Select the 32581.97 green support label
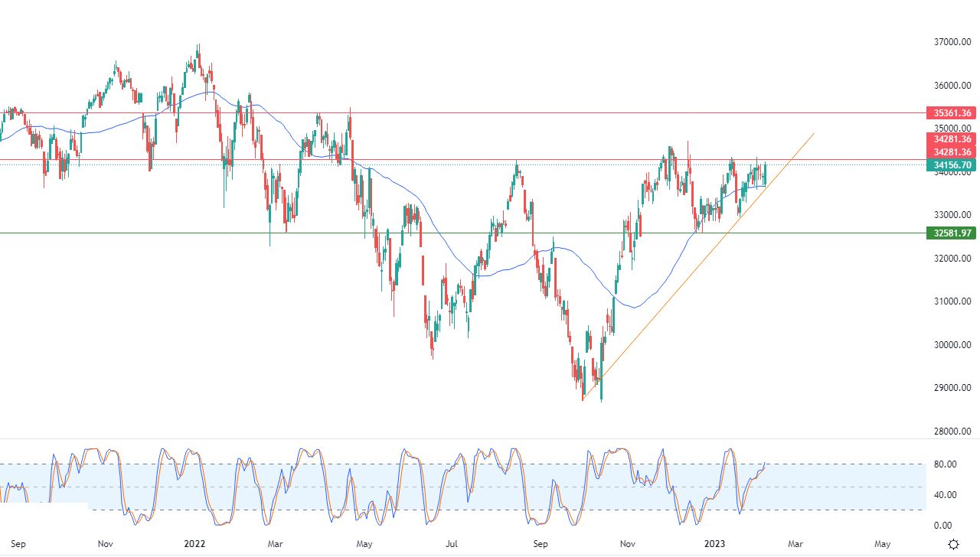This screenshot has height=557, width=980. [953, 233]
